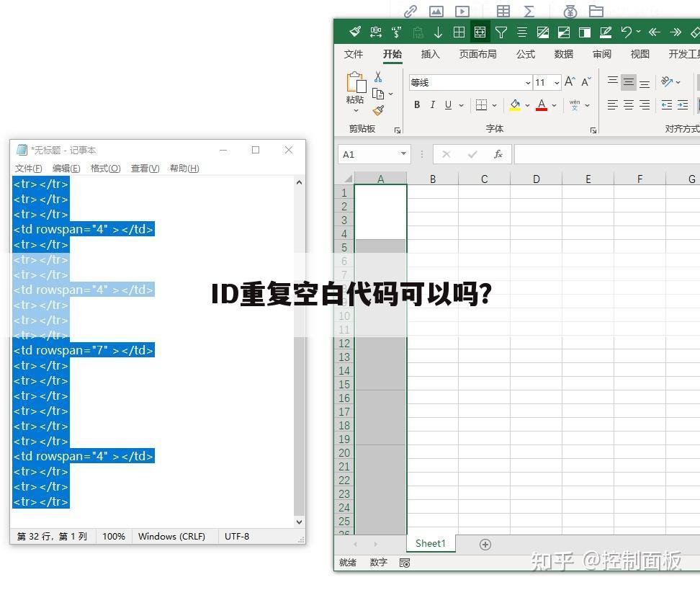Open Notepad 帮助(H) menu
Image resolution: width=700 pixels, height=590 pixels.
[x=184, y=169]
